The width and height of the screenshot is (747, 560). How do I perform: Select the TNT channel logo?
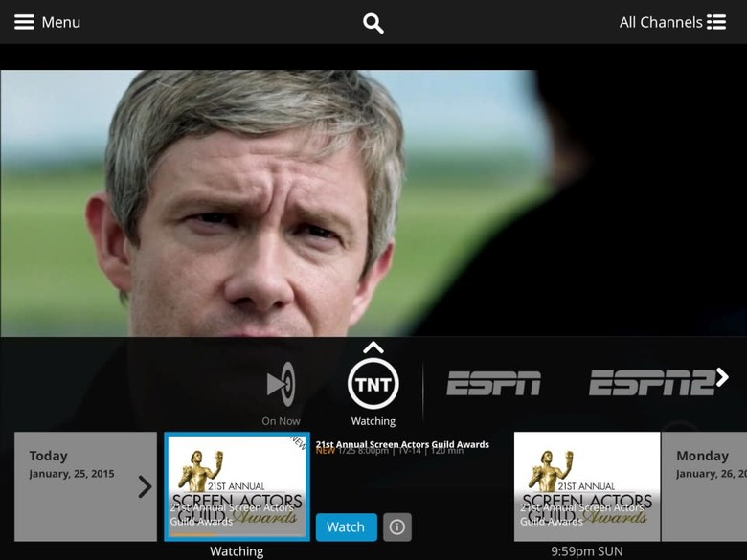click(x=373, y=384)
